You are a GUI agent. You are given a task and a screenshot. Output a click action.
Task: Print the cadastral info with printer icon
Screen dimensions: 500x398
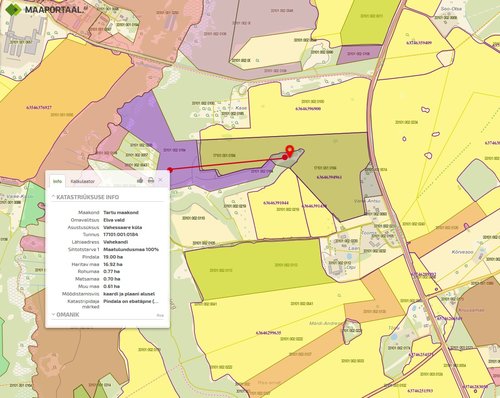tap(151, 180)
